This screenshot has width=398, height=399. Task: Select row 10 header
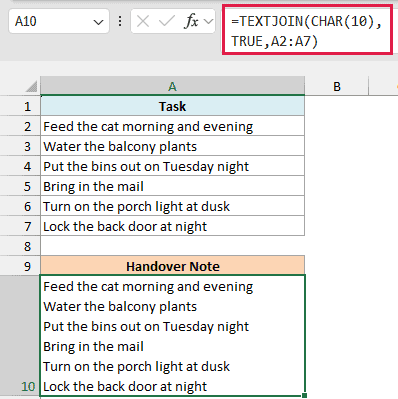click(20, 335)
